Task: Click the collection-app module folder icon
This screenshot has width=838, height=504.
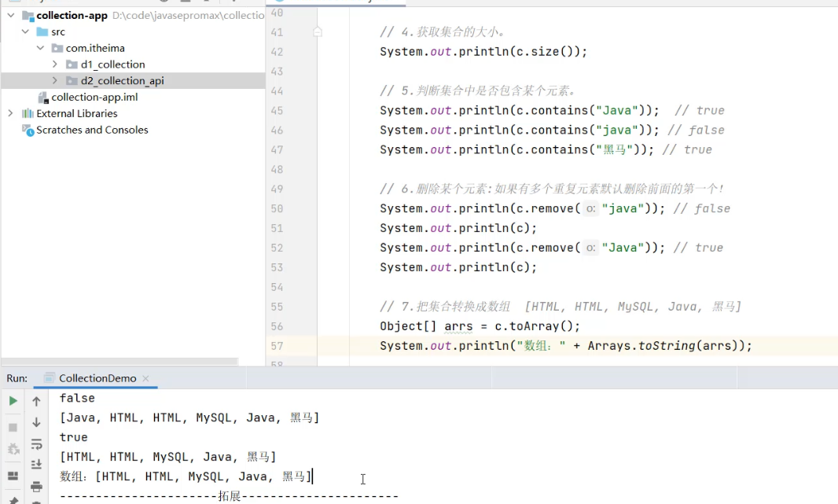Action: pyautogui.click(x=28, y=16)
